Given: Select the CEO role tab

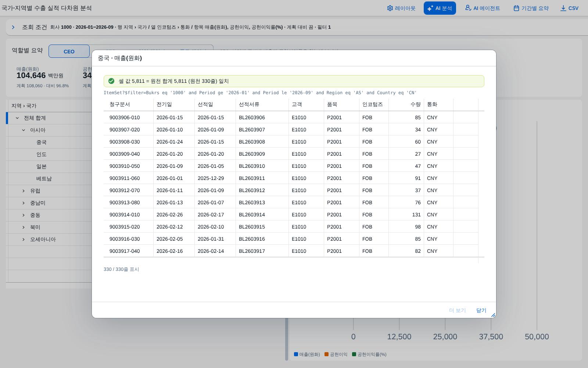Looking at the screenshot, I should click(x=69, y=52).
